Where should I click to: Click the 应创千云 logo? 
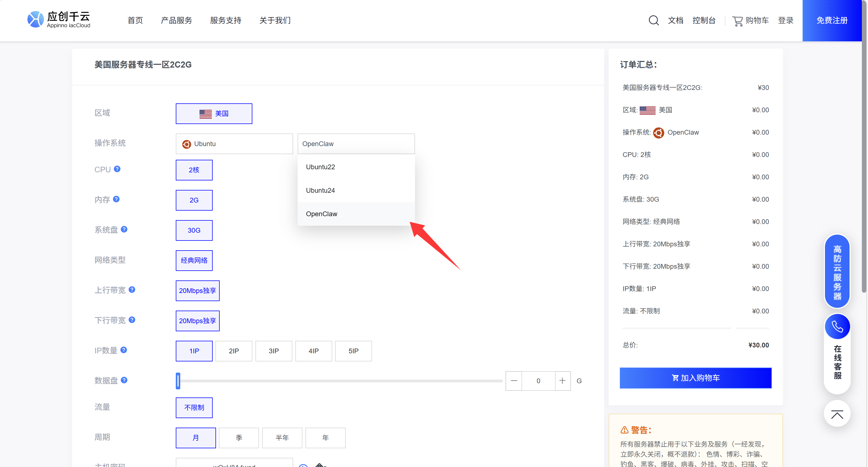point(59,20)
